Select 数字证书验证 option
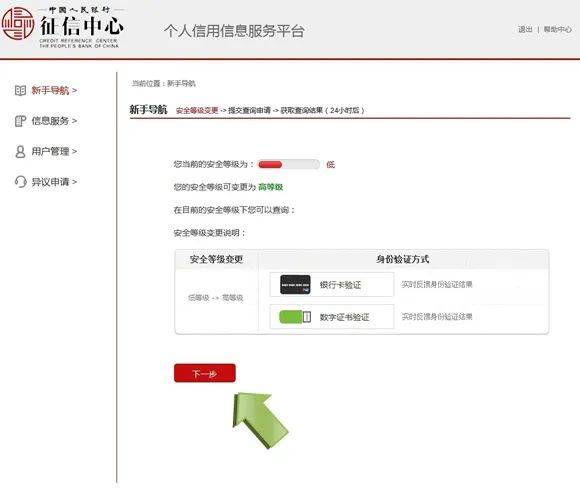This screenshot has width=580, height=493. pos(332,317)
